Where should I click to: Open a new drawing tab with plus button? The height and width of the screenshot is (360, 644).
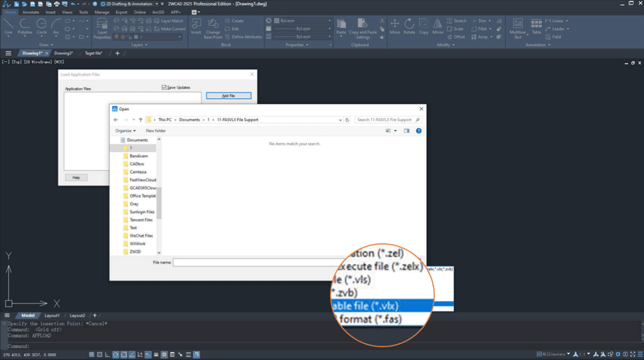click(118, 53)
